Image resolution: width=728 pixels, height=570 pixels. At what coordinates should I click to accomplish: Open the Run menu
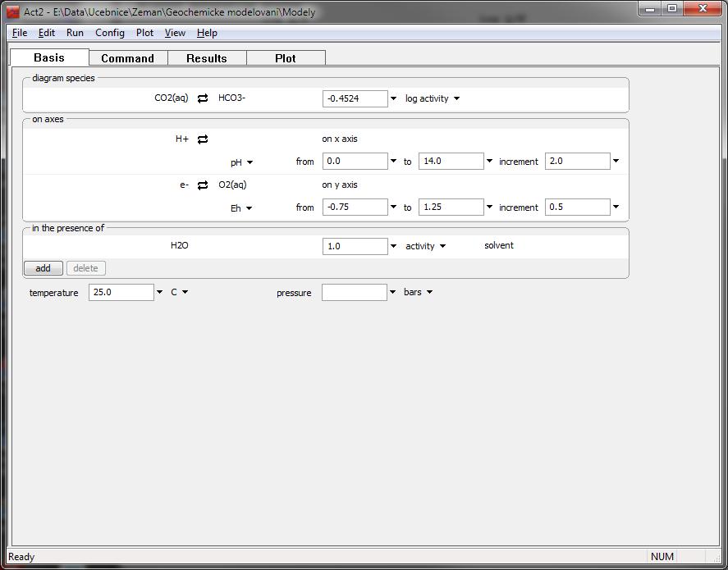[75, 33]
